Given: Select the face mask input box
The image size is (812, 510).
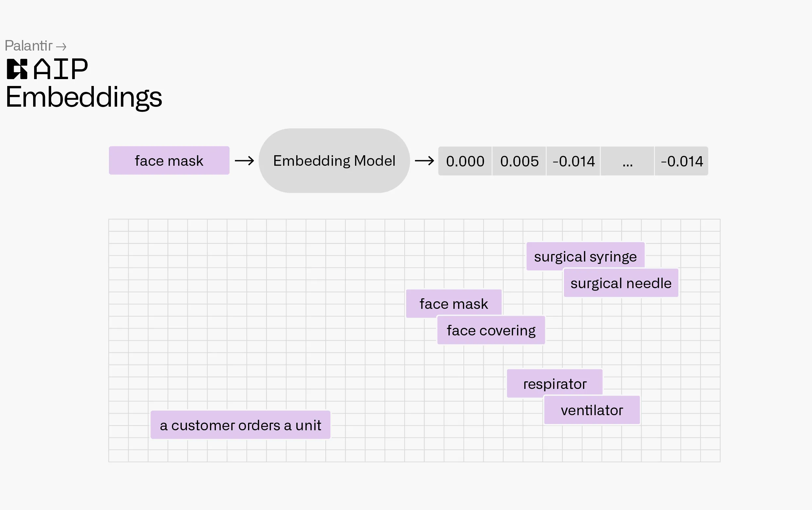Looking at the screenshot, I should pyautogui.click(x=169, y=160).
